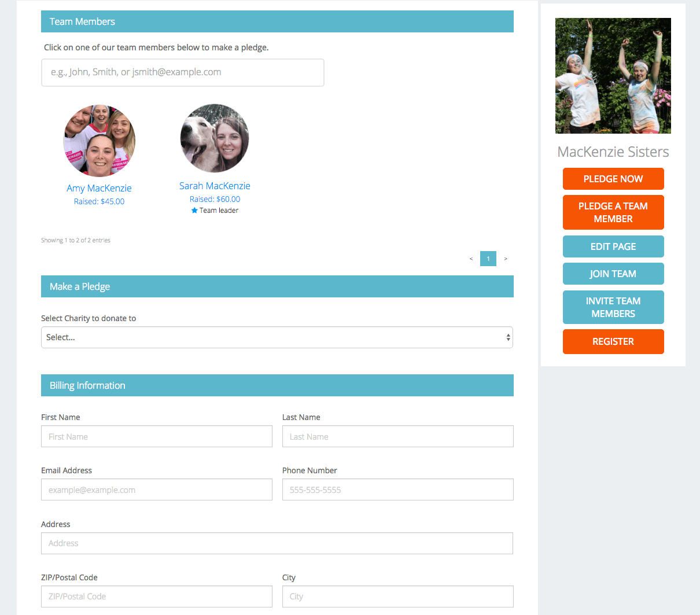Select page 1 in pagination

pos(488,259)
